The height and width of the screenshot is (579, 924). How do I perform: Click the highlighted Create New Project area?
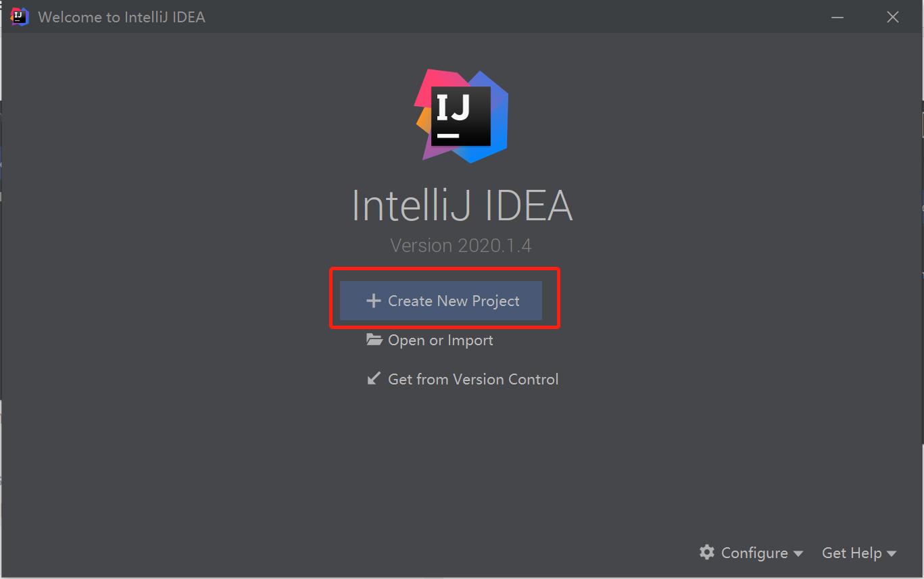click(444, 297)
